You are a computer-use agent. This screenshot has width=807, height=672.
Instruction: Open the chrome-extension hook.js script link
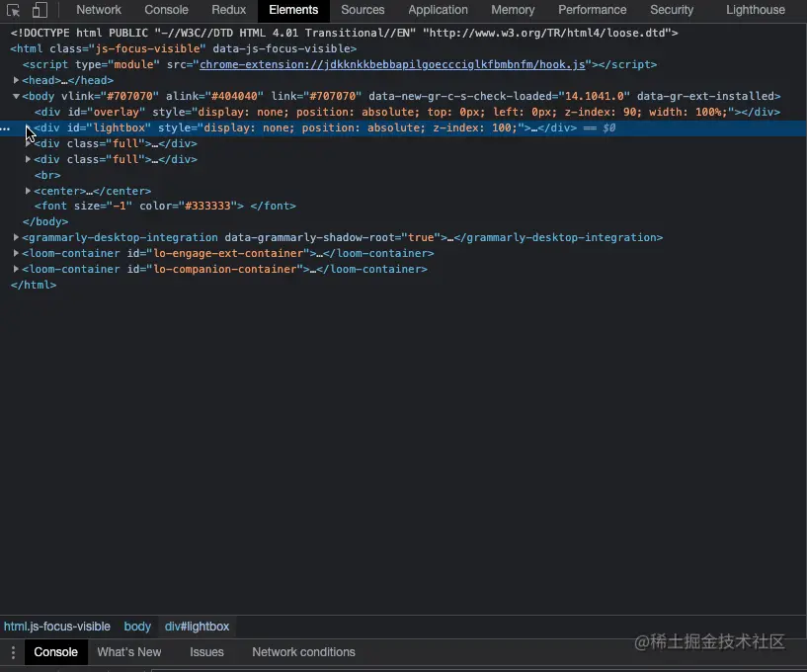(x=392, y=65)
